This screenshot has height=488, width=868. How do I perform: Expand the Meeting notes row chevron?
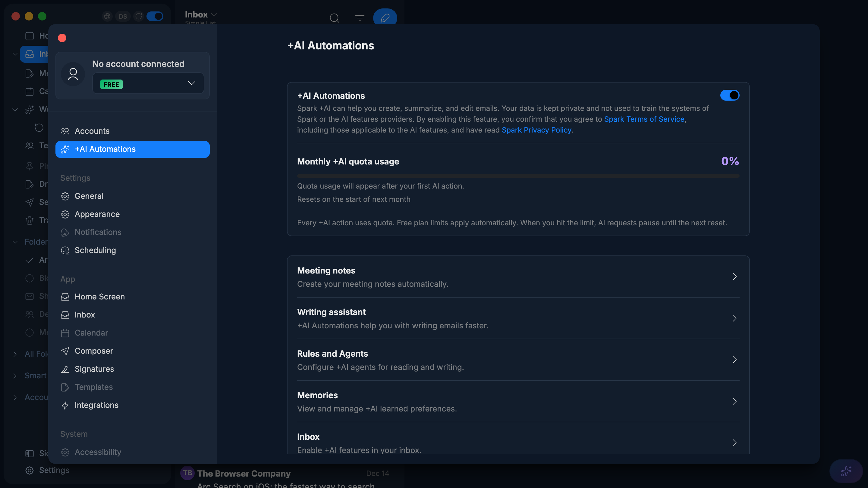[734, 277]
